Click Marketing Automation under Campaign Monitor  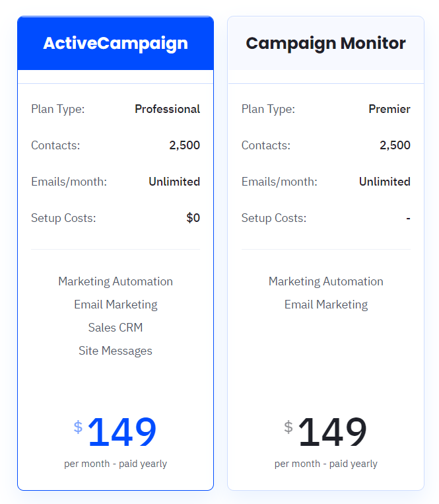[x=326, y=281]
